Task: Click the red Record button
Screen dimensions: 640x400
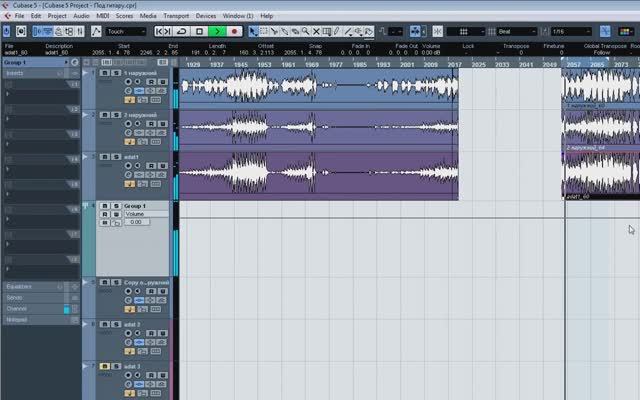Action: pyautogui.click(x=234, y=31)
